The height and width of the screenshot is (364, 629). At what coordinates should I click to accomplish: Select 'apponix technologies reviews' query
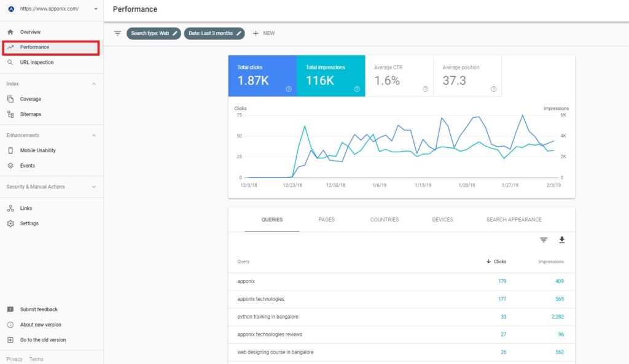402,335
